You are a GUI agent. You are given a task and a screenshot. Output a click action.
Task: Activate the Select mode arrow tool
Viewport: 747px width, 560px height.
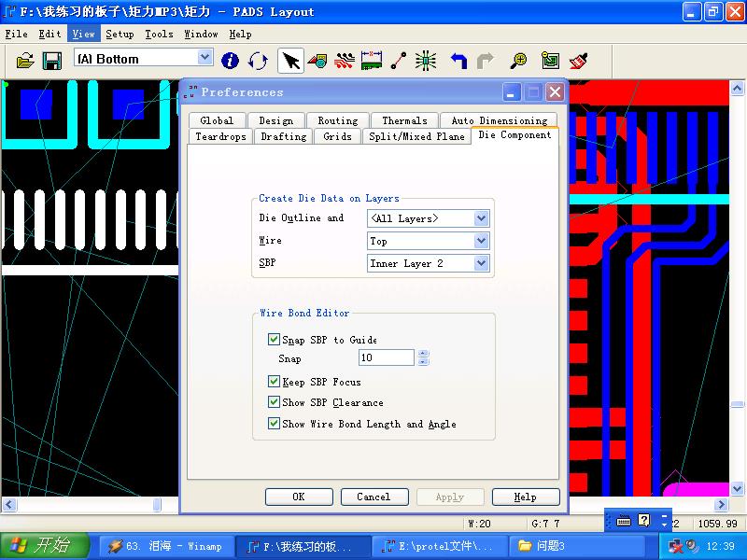click(290, 61)
